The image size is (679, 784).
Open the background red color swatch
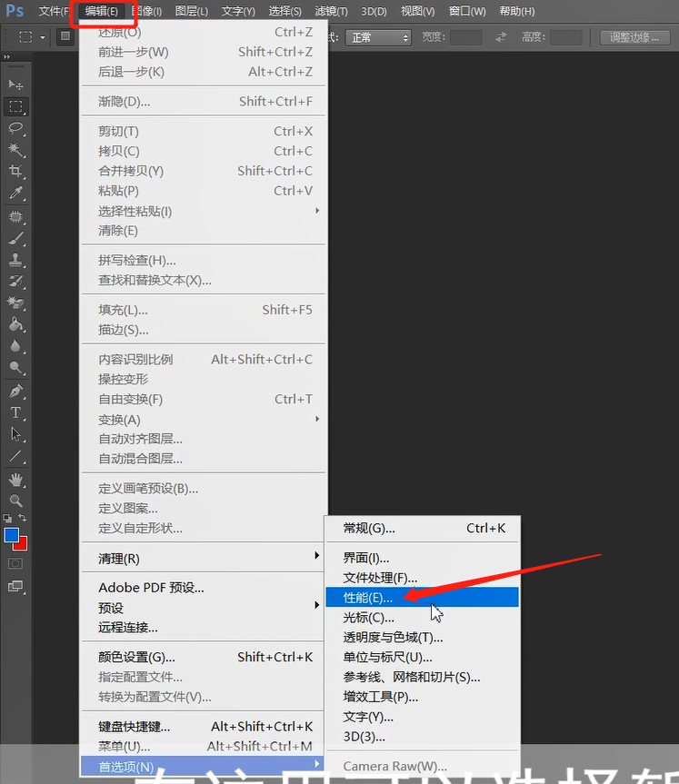point(22,544)
